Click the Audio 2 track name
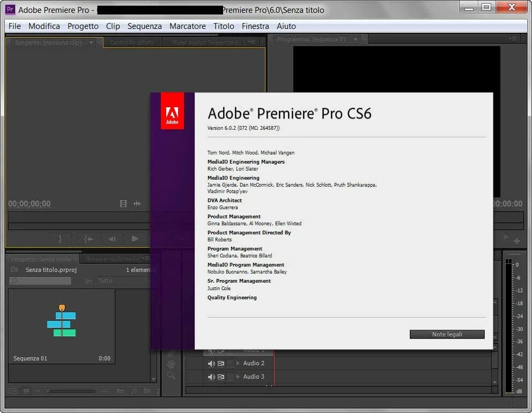The image size is (532, 413). click(254, 363)
